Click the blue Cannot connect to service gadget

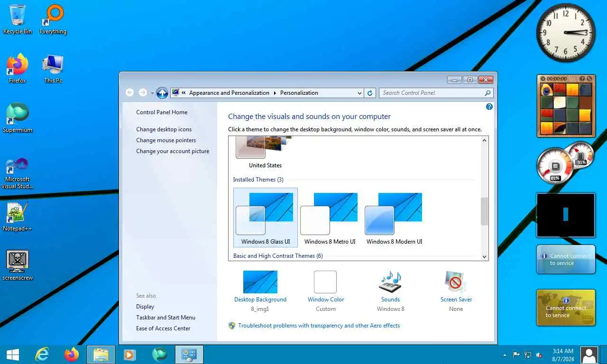pos(566,259)
